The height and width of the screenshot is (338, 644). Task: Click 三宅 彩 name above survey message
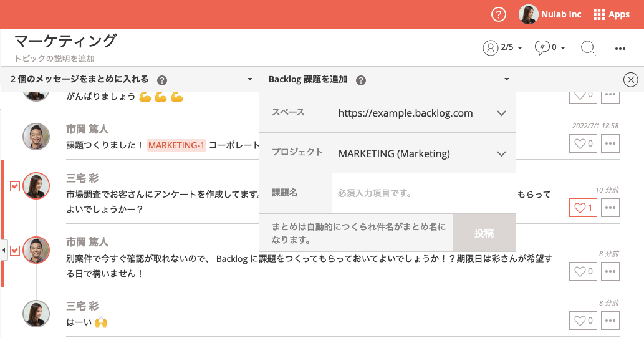(82, 178)
